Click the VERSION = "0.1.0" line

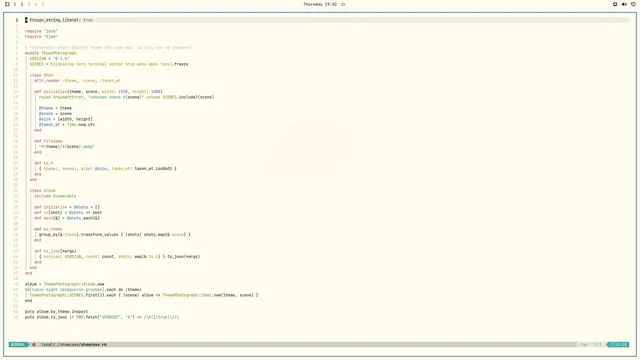click(49, 59)
